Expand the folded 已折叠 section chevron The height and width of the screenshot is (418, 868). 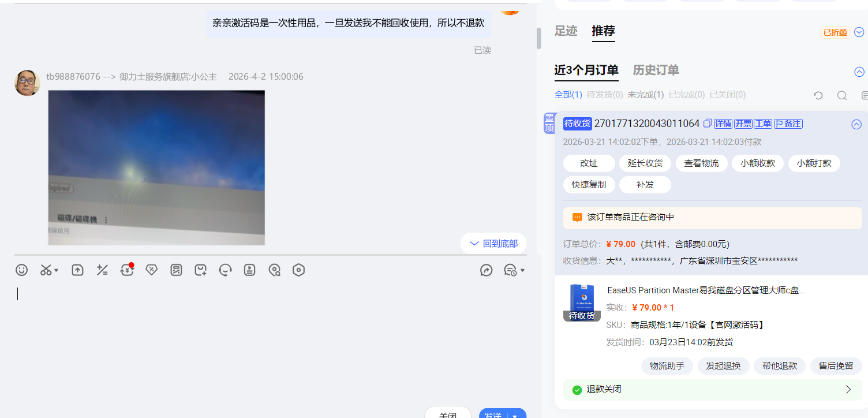[859, 32]
